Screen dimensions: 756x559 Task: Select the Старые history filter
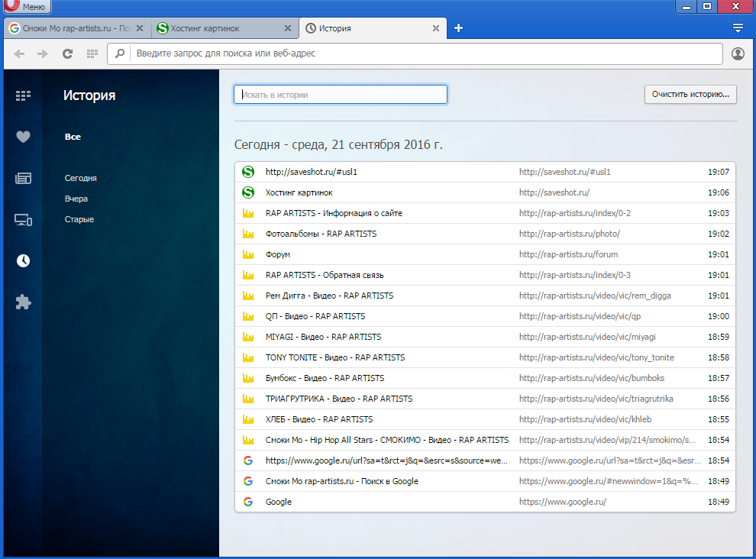pyautogui.click(x=79, y=219)
